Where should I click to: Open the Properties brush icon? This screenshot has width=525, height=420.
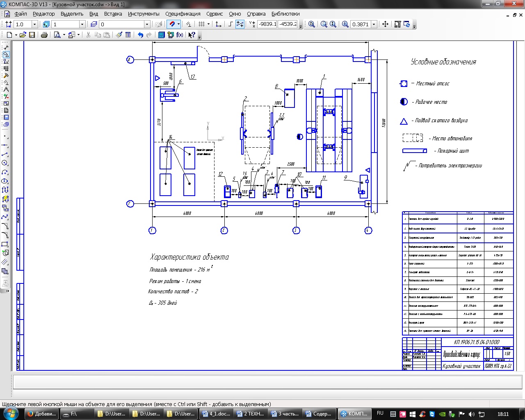point(119,35)
